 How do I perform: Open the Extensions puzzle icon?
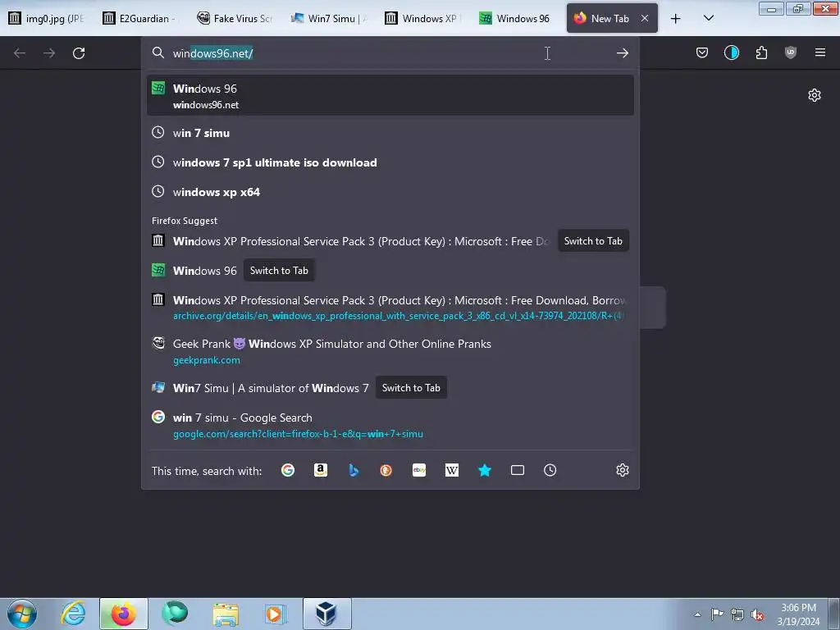coord(761,52)
